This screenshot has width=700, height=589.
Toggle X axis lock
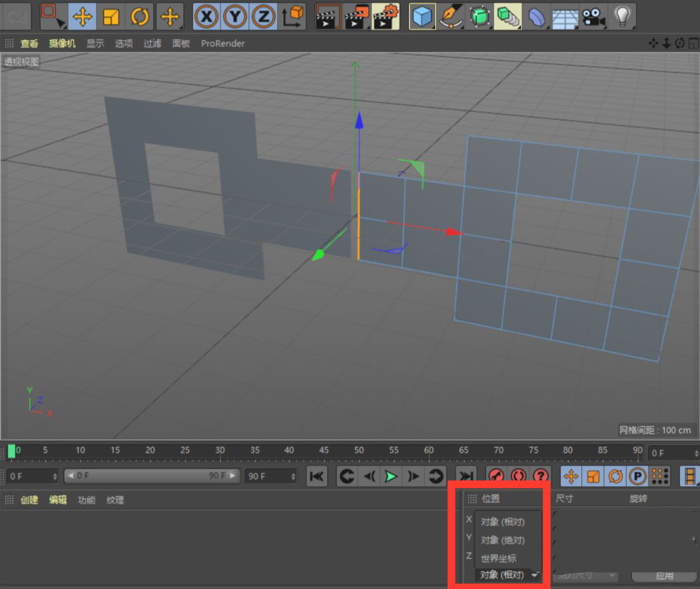coord(206,17)
